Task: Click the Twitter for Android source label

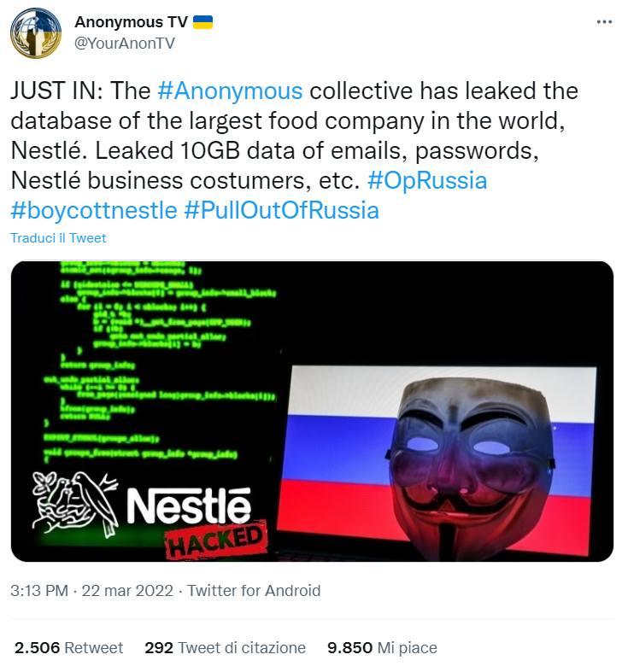Action: [254, 590]
